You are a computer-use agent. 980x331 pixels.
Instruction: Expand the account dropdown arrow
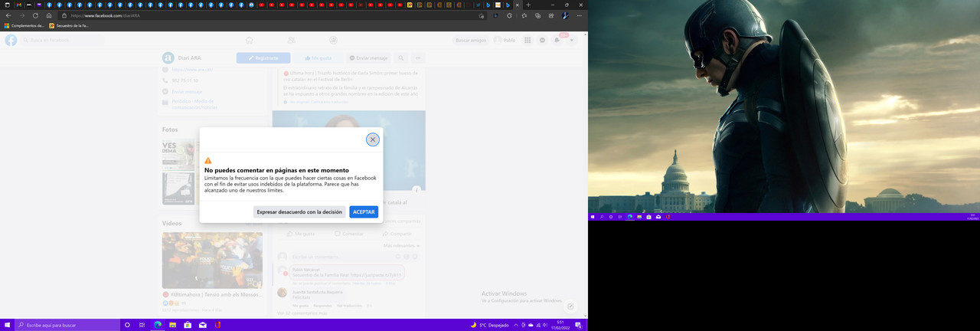pos(571,40)
